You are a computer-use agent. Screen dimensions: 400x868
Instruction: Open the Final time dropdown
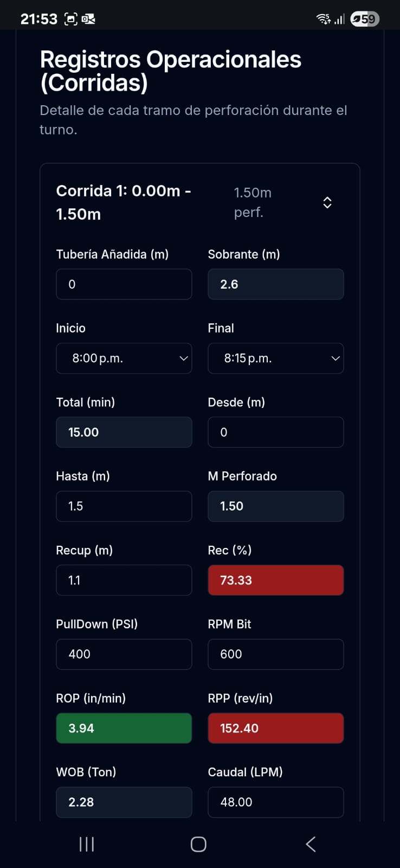point(275,358)
